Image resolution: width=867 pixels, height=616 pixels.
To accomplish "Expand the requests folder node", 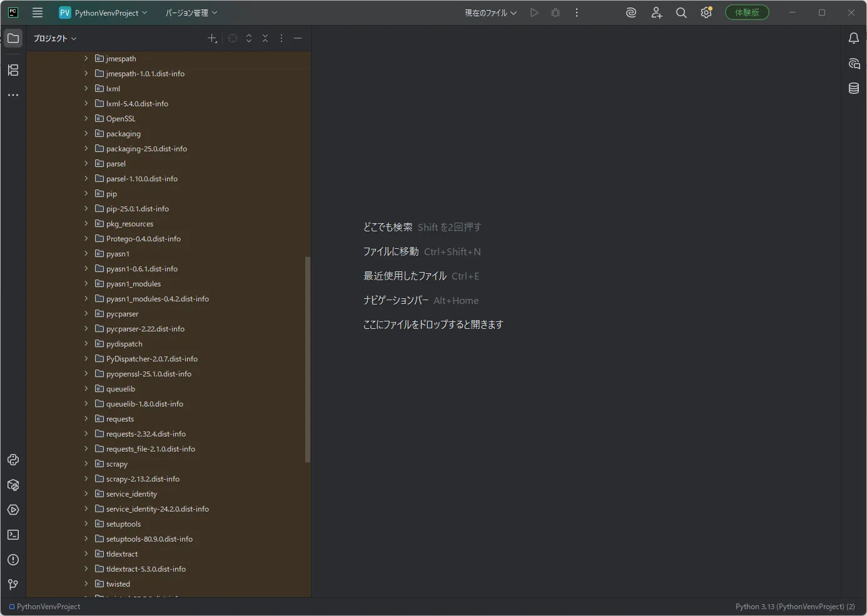I will click(x=86, y=418).
